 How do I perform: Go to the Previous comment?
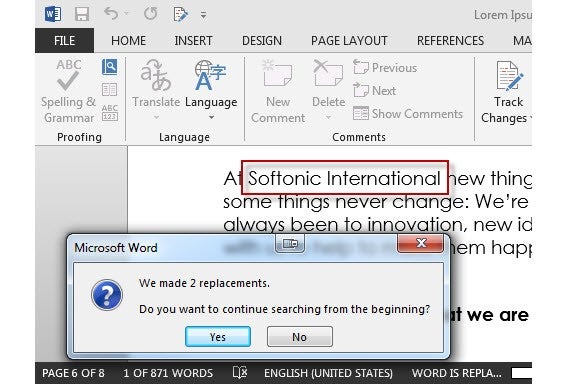385,68
